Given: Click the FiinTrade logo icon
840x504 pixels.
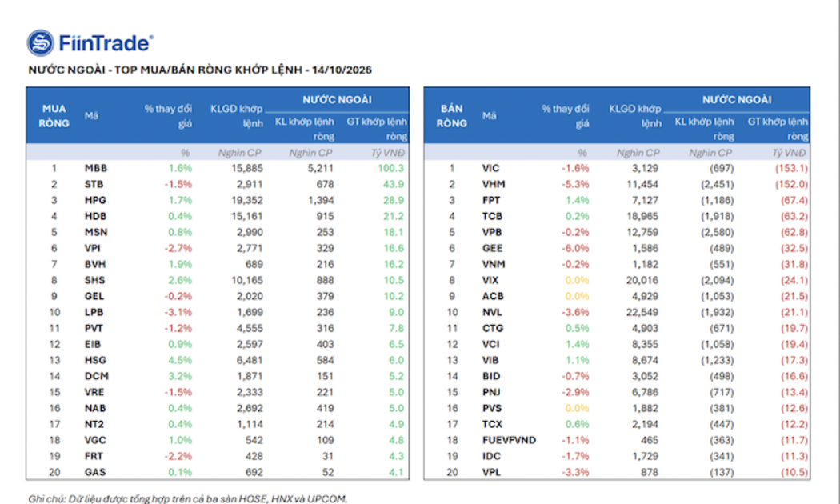Looking at the screenshot, I should (41, 43).
